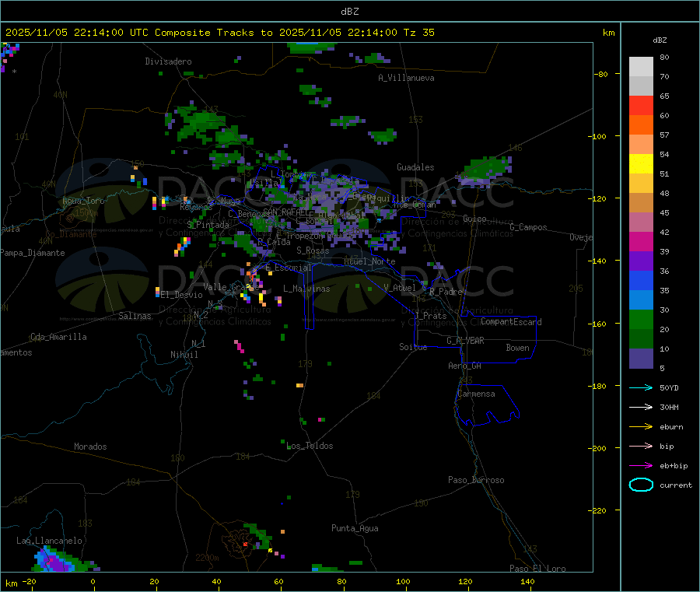Click the Morados map label

click(x=90, y=447)
